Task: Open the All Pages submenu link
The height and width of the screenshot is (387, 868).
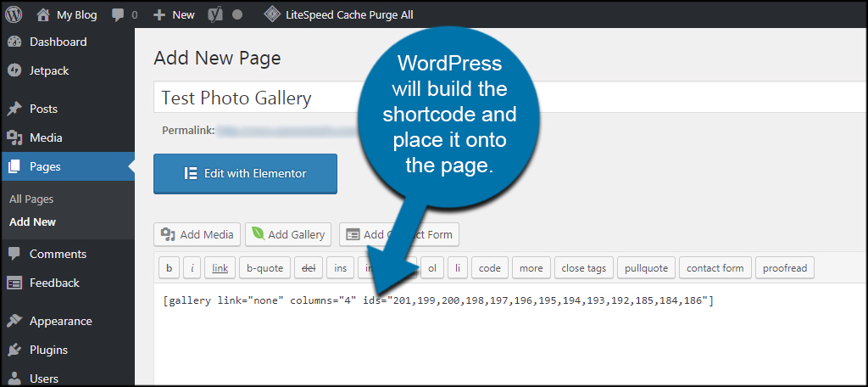Action: (x=31, y=199)
